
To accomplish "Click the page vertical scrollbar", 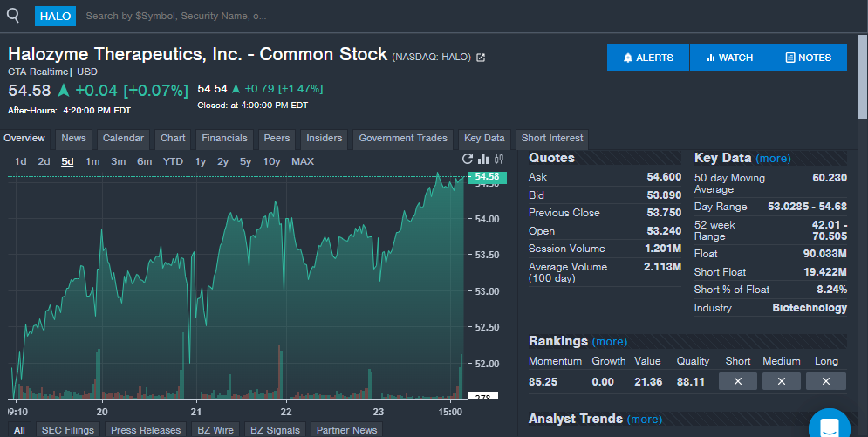I will pos(863,77).
